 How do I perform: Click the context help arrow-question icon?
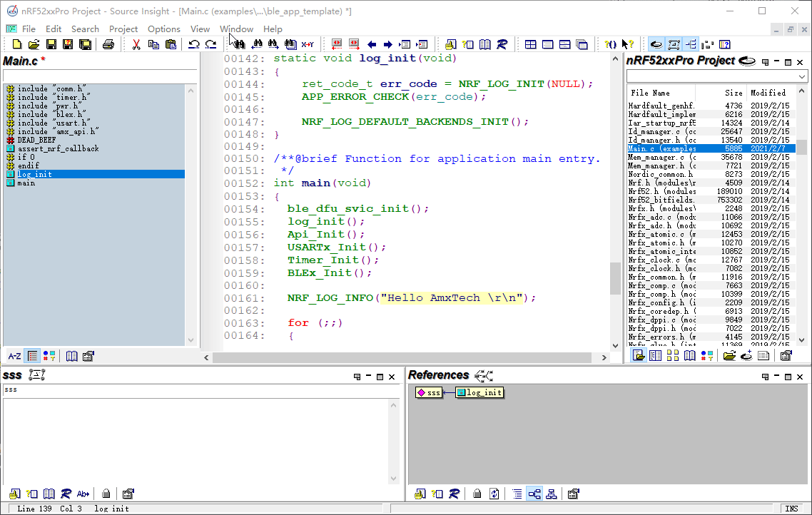pos(628,44)
